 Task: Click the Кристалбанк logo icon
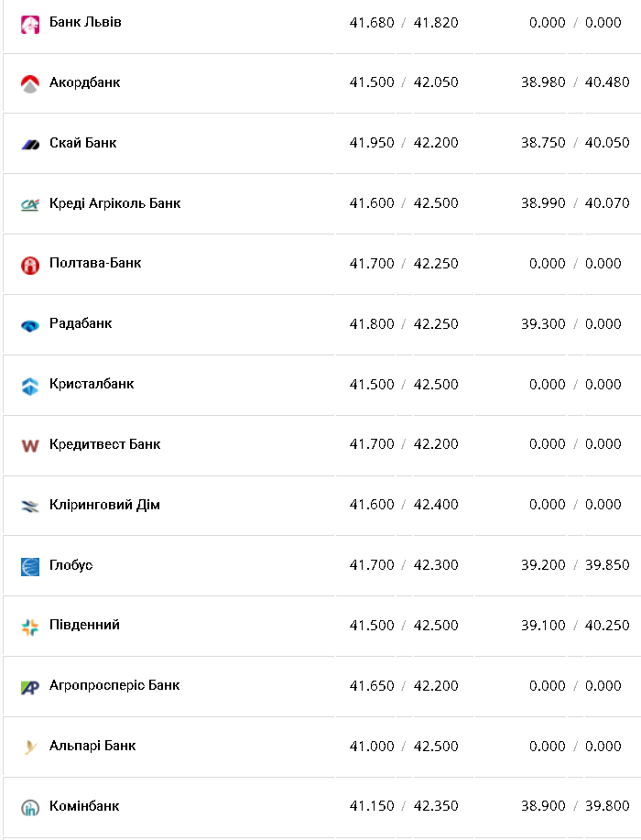[30, 386]
